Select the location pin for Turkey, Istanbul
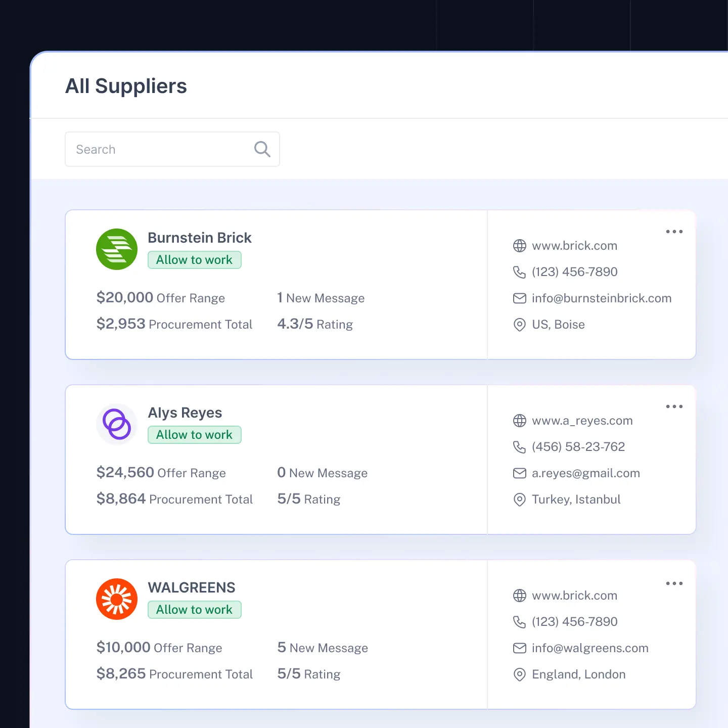728x728 pixels. 520,499
